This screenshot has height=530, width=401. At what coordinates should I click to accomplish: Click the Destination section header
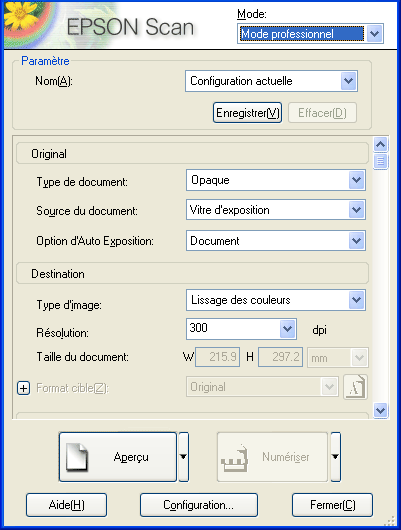pyautogui.click(x=192, y=273)
